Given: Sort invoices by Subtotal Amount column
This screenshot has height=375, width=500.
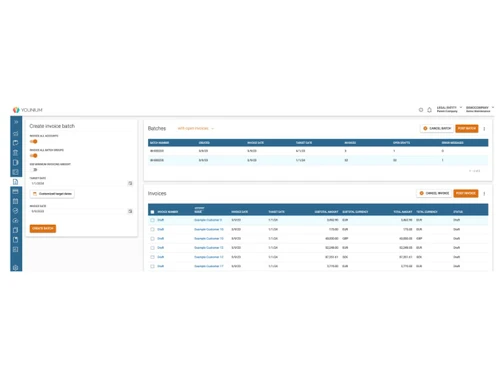Looking at the screenshot, I should pos(326,212).
